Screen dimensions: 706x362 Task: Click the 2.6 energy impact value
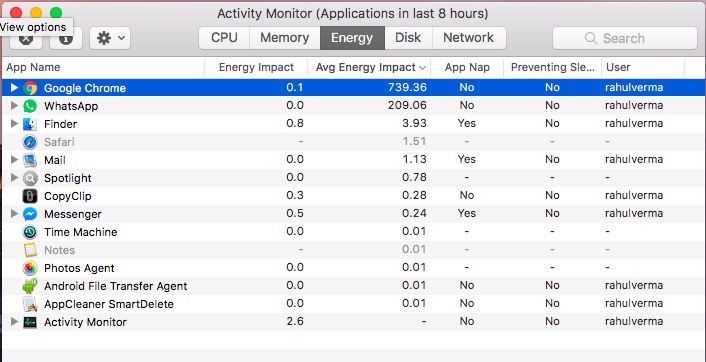[x=294, y=321]
